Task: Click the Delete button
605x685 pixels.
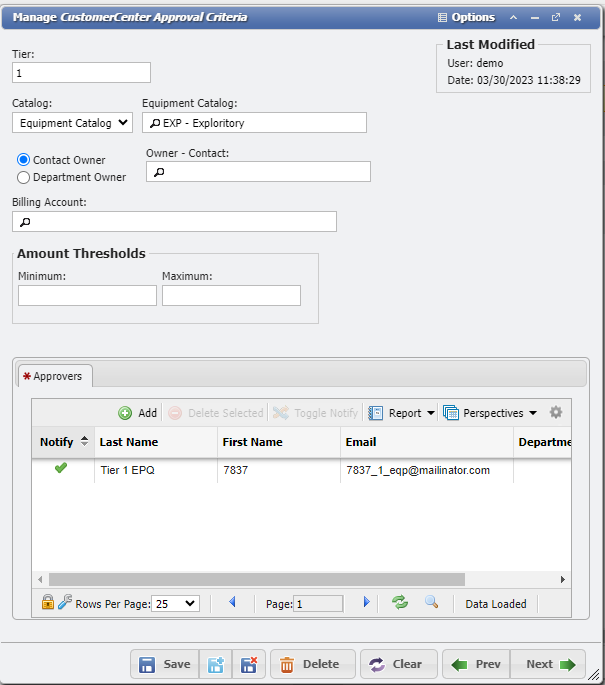Action: (x=311, y=664)
